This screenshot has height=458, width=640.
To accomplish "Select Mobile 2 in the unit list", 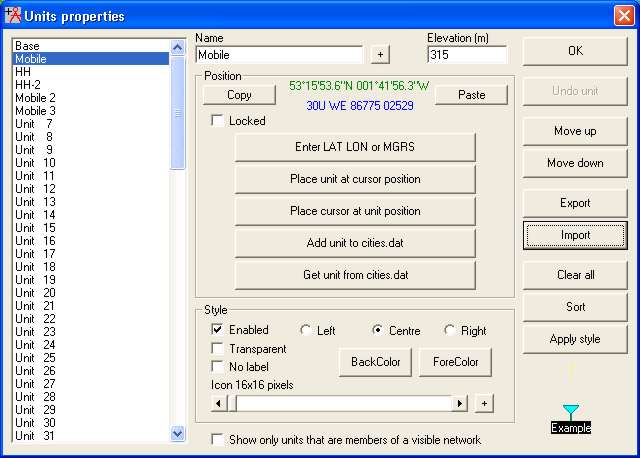I will 91,98.
